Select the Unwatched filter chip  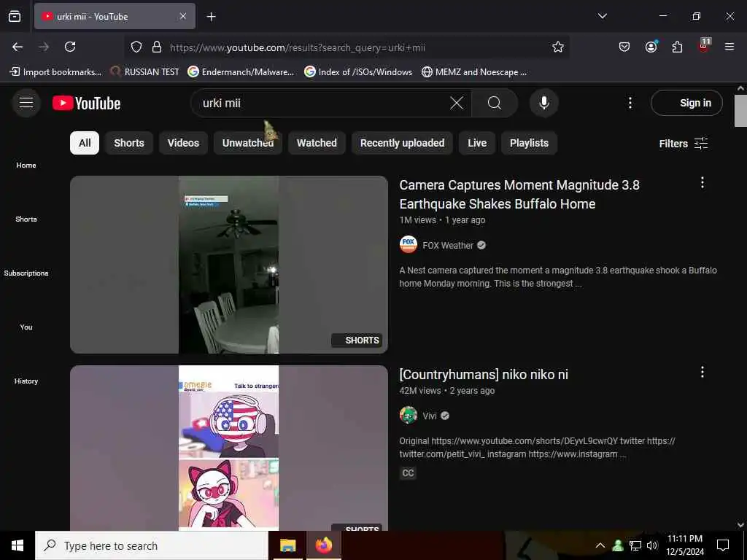coord(248,143)
